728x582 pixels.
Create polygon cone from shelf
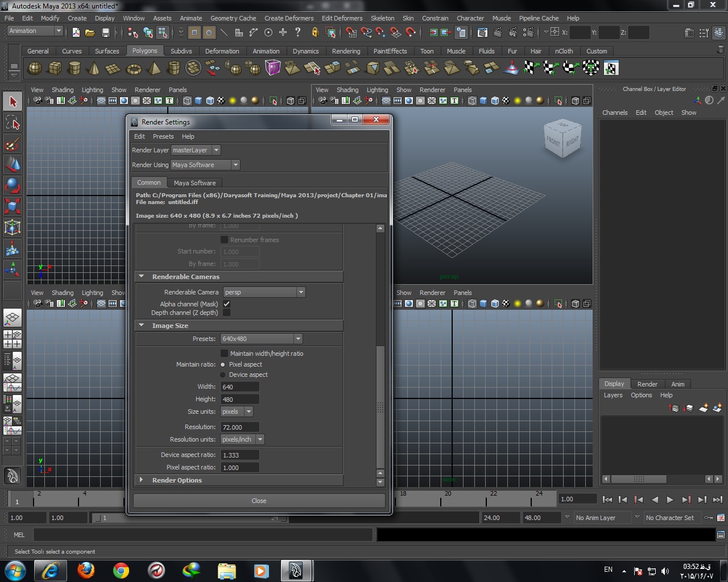[x=94, y=68]
